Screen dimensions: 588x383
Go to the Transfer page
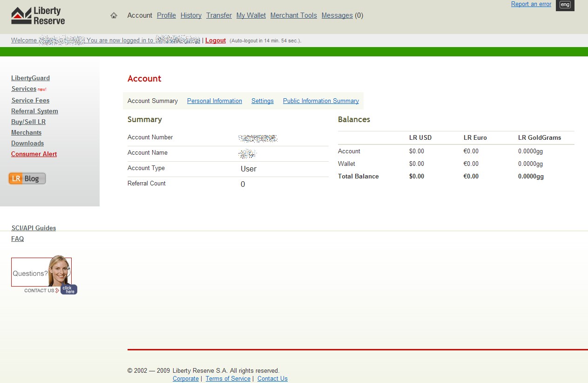[x=219, y=15]
